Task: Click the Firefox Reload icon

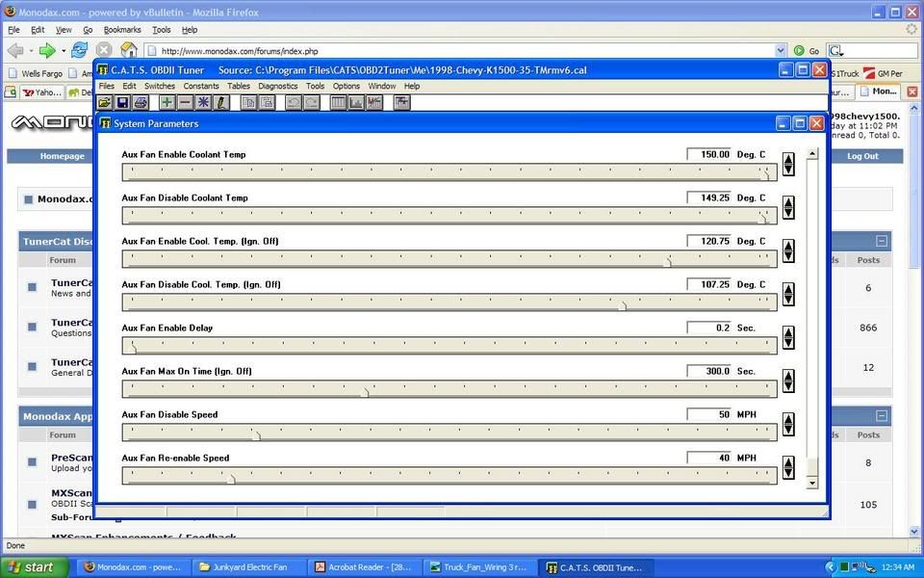Action: [79, 51]
